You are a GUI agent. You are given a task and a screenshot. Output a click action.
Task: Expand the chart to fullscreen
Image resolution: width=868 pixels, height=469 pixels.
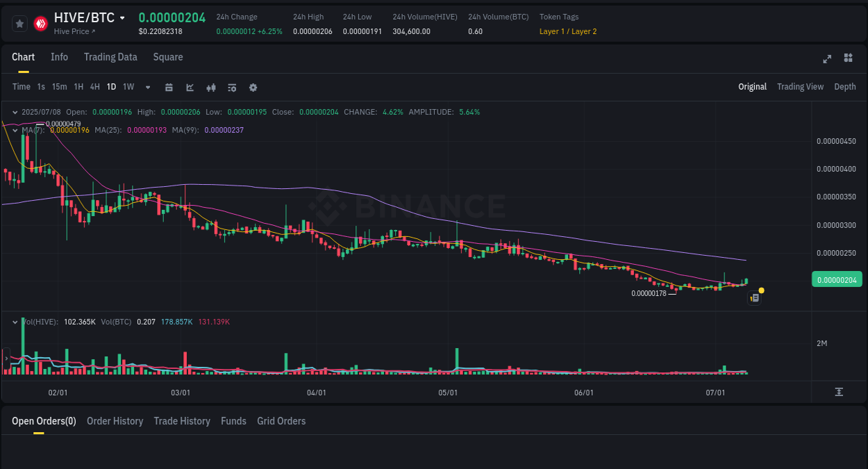(827, 59)
